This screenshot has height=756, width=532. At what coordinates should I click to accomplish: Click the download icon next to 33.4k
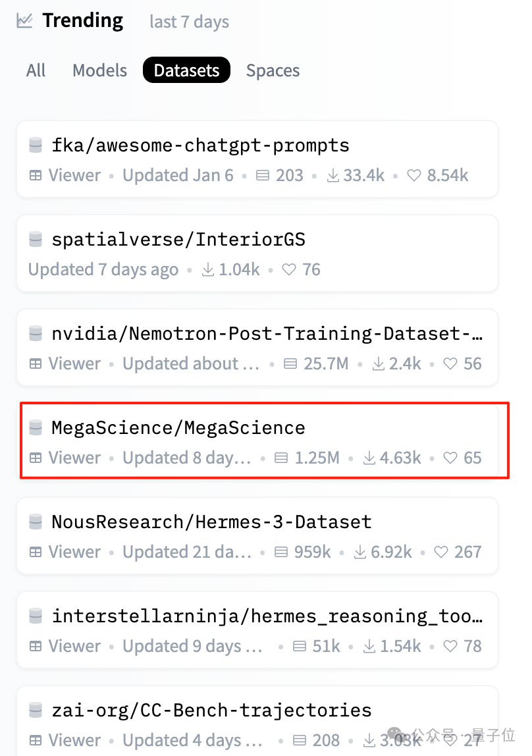coord(333,175)
